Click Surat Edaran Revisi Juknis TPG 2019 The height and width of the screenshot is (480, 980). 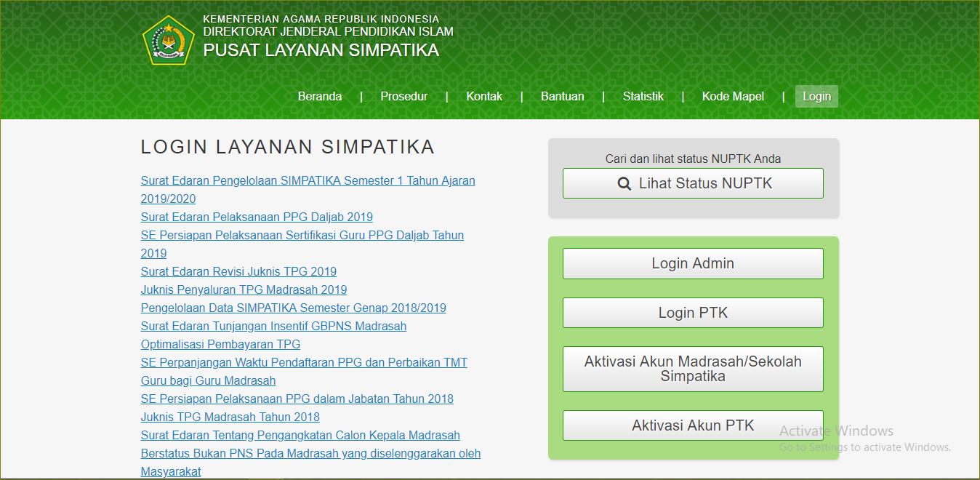(238, 271)
